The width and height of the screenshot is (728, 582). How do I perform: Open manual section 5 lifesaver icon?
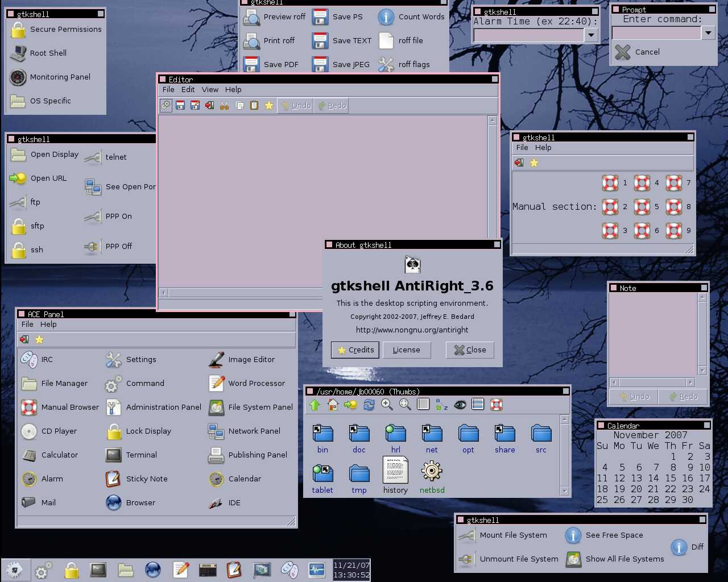[642, 207]
